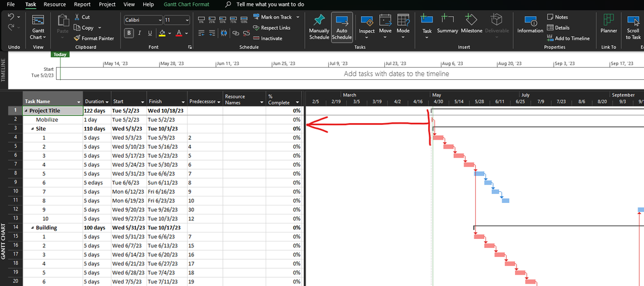
Task: Open the Inspect dropdown
Action: pyautogui.click(x=367, y=37)
